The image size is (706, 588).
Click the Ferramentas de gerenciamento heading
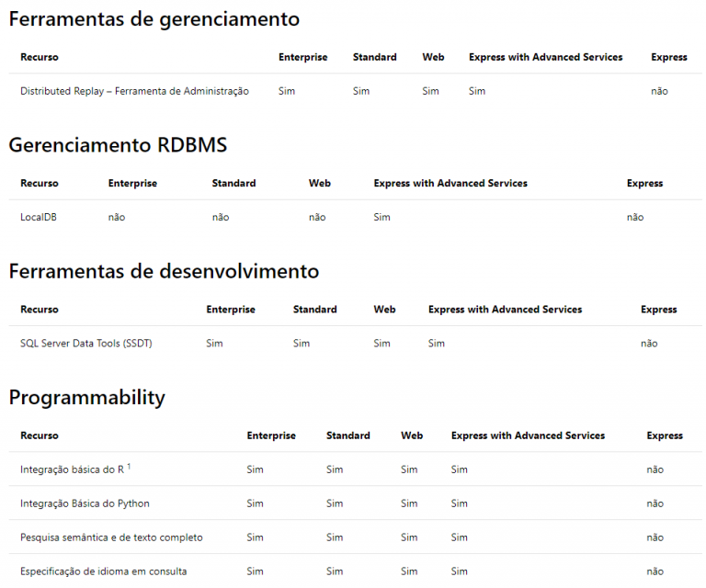coord(154,19)
